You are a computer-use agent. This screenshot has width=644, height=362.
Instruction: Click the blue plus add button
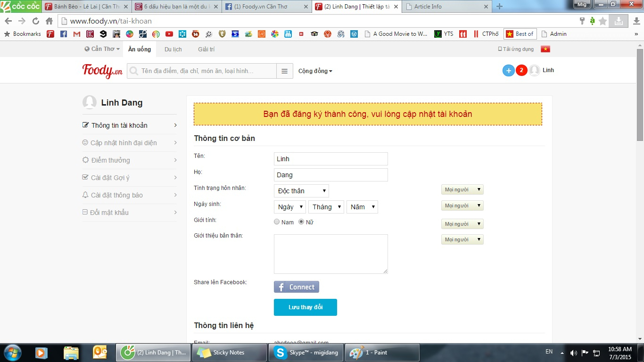(x=508, y=71)
